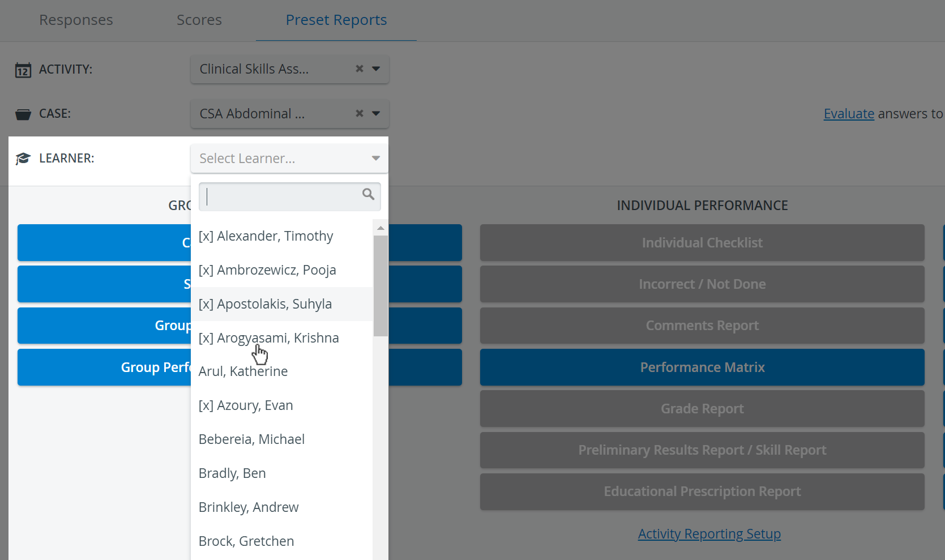
Task: Switch to the Responses tab
Action: pyautogui.click(x=76, y=20)
